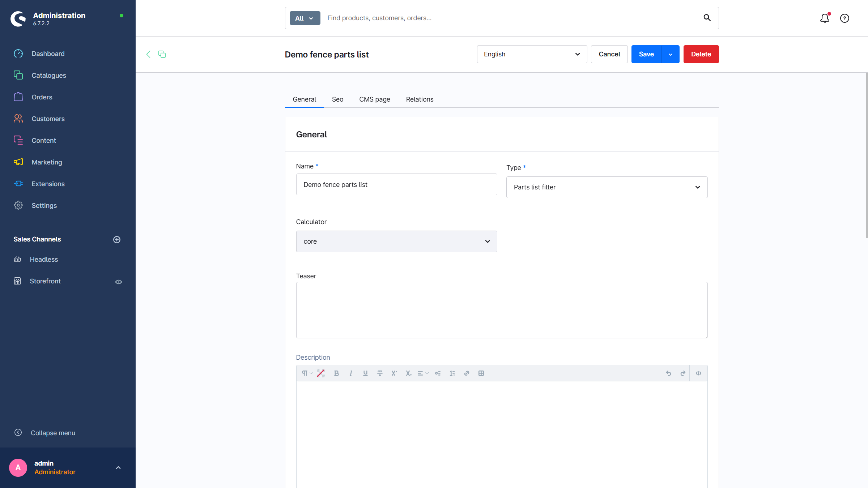This screenshot has width=868, height=488.
Task: Switch Description editor to code view
Action: pyautogui.click(x=698, y=373)
